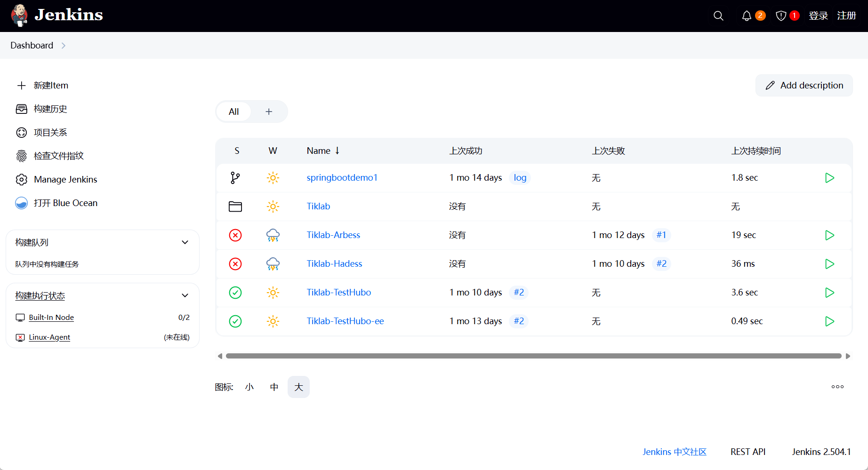The image size is (868, 470).
Task: Select the All view tab
Action: click(x=233, y=112)
